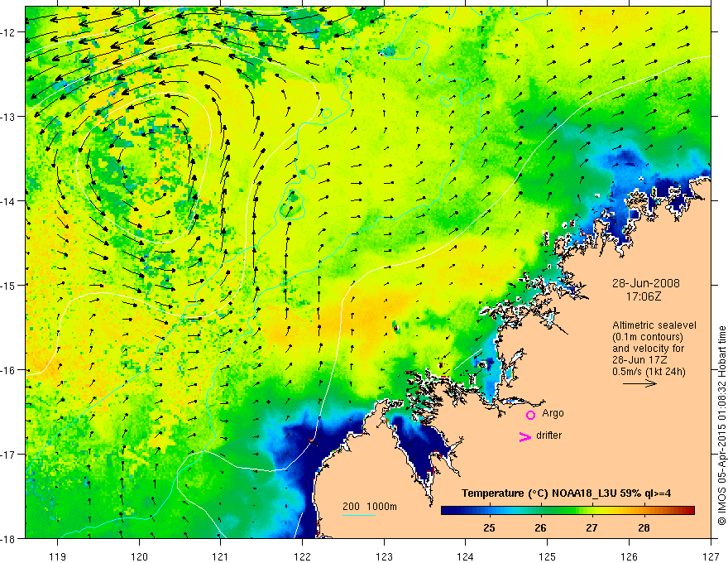Click latitude axis label -12
The image size is (728, 563).
coord(9,32)
